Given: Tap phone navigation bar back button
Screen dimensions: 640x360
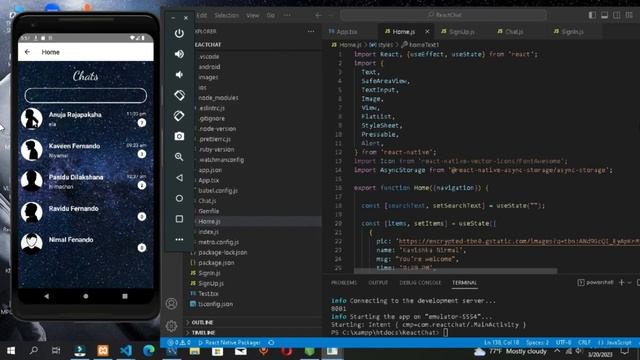Looking at the screenshot, I should [47, 296].
